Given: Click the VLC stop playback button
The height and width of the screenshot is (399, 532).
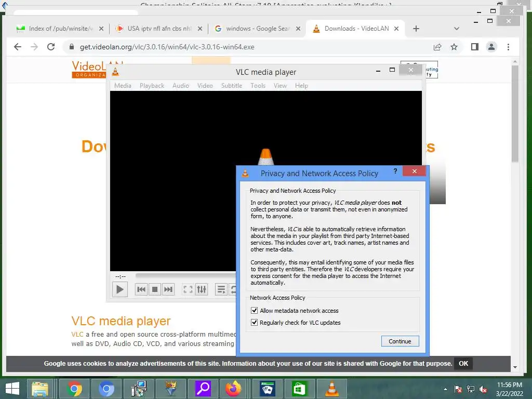Looking at the screenshot, I should pos(155,289).
